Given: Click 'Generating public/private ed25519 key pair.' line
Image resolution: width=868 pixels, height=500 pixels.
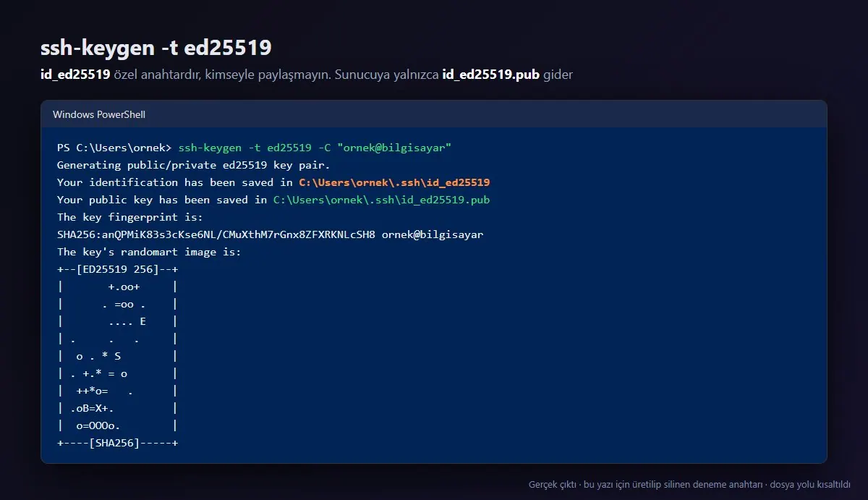Looking at the screenshot, I should click(194, 165).
